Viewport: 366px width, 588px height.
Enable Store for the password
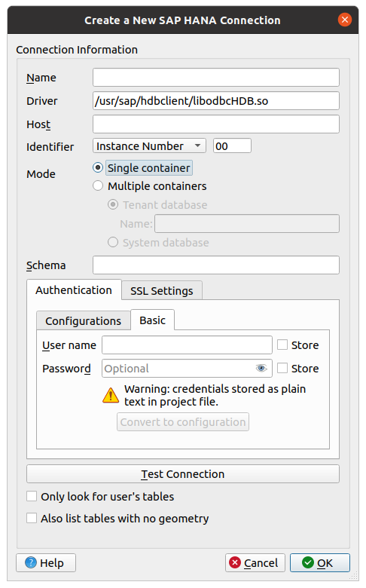coord(282,368)
